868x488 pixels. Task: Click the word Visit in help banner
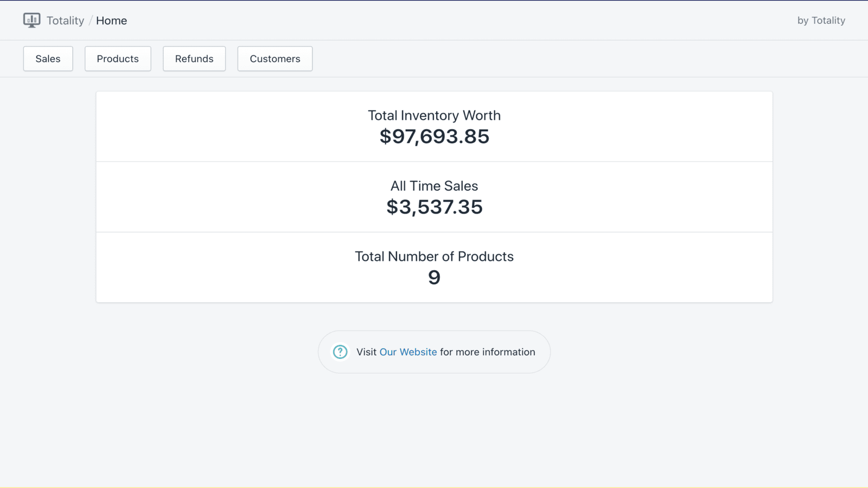click(x=366, y=352)
